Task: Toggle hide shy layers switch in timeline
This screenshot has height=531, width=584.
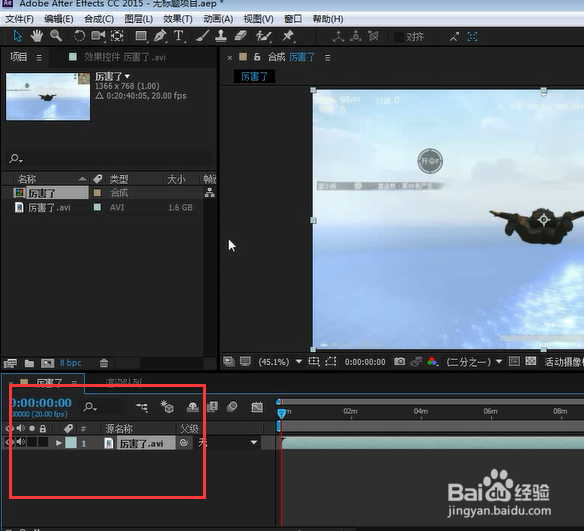Action: point(192,407)
